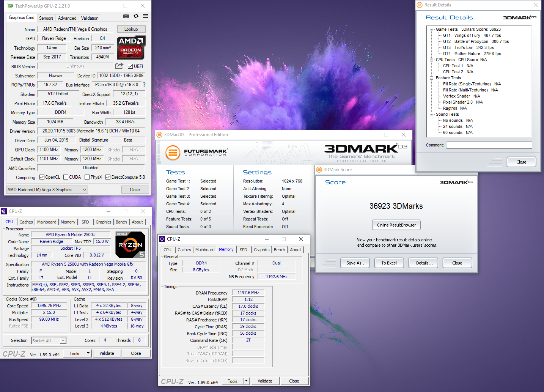Viewport: 544px width, 392px height.
Task: Open the Socket #1 selection dropdown
Action: click(49, 341)
